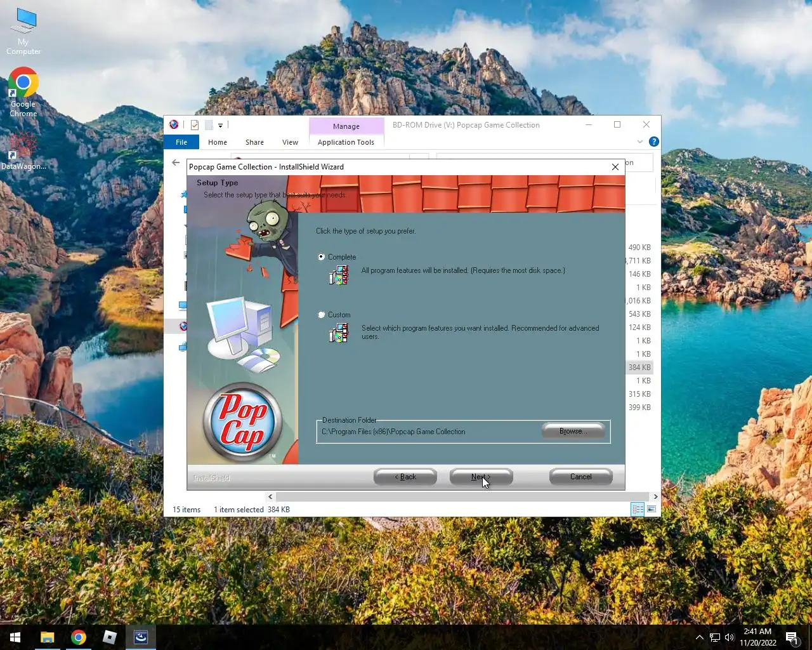Click the network tray icon
Screen dimensions: 812x650
pos(715,637)
